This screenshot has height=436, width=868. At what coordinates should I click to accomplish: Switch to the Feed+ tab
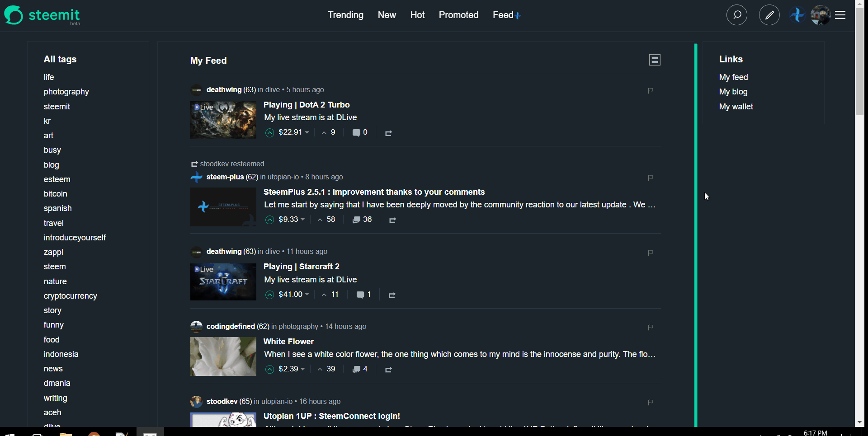[x=507, y=15]
